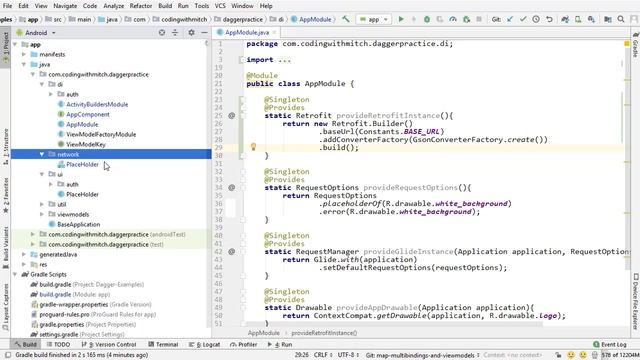Expand the util folder
Screen dimensions: 640x360
tap(42, 204)
